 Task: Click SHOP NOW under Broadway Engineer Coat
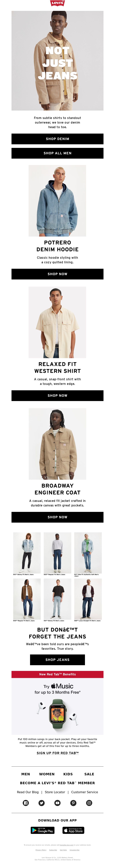(57, 517)
